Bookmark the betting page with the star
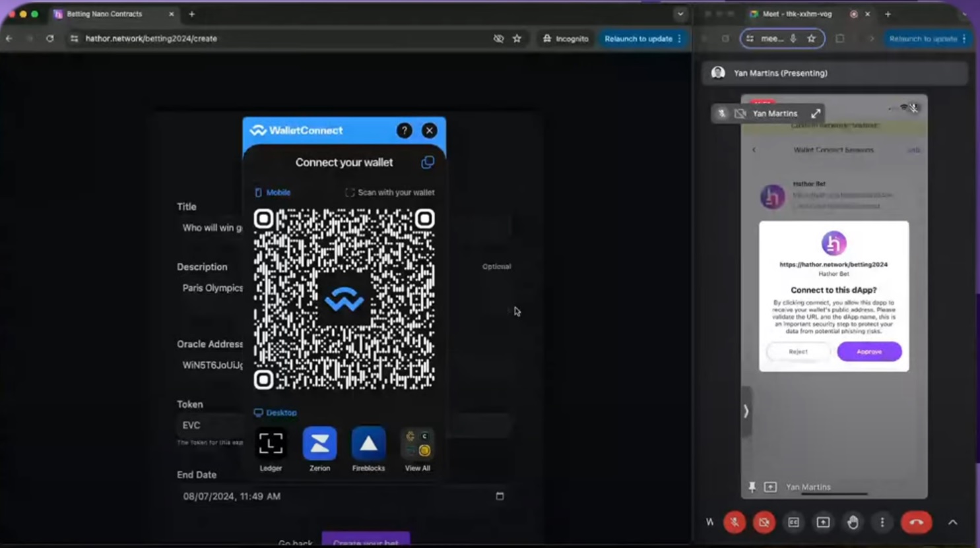Viewport: 980px width, 548px height. click(517, 38)
